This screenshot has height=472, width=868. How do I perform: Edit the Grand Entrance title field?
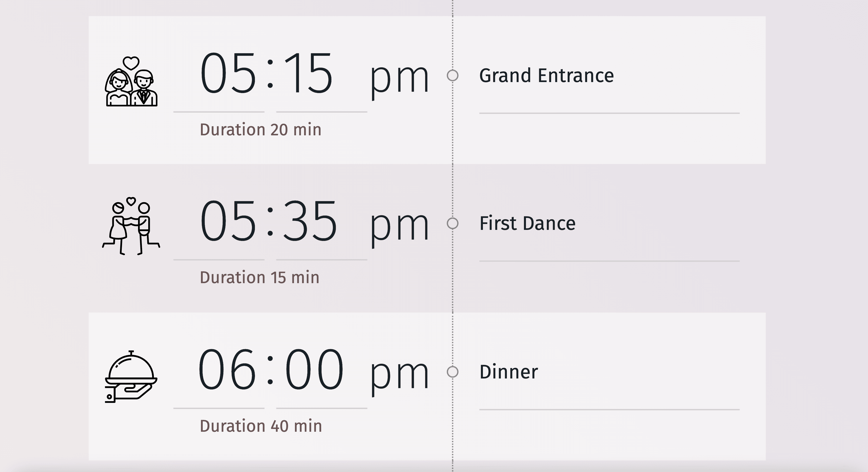pos(546,75)
